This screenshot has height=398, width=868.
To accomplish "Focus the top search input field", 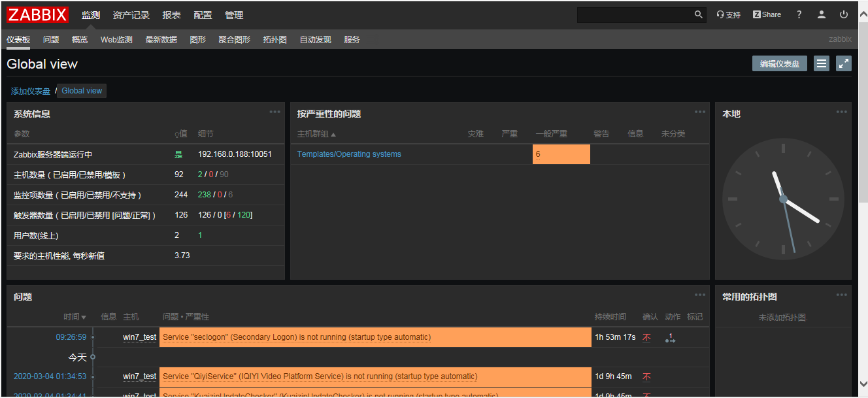I will coord(635,14).
